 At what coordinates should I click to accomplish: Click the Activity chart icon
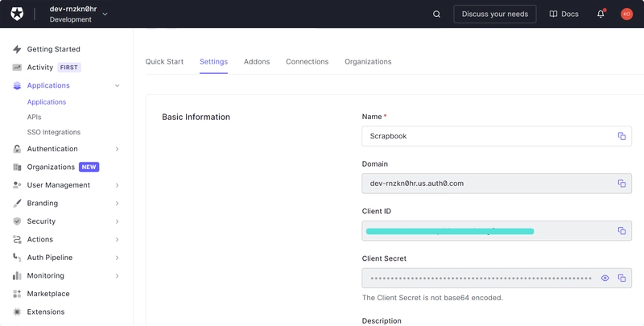pyautogui.click(x=17, y=68)
